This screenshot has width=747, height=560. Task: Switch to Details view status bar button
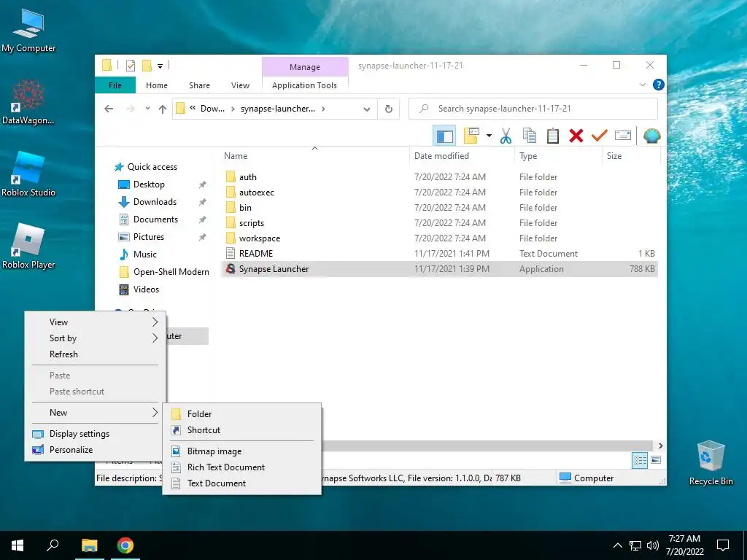point(640,460)
